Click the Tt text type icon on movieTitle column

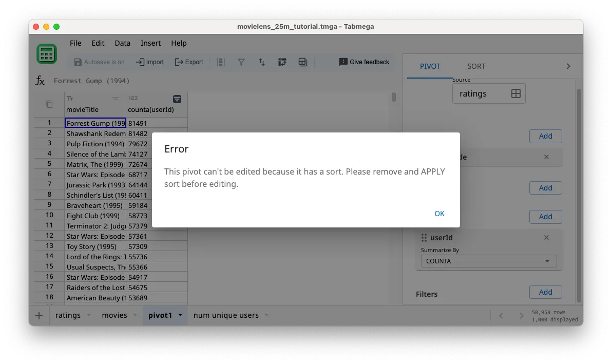coord(69,98)
